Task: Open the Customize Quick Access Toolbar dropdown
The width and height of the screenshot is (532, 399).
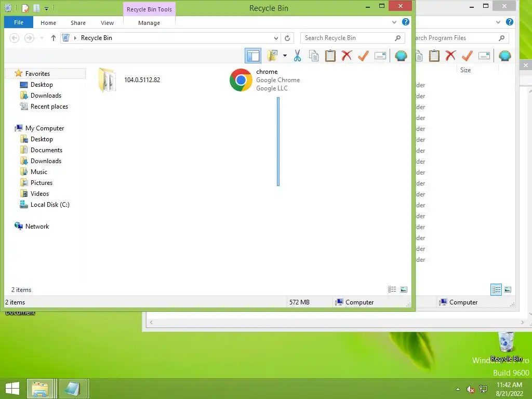Action: pos(46,8)
